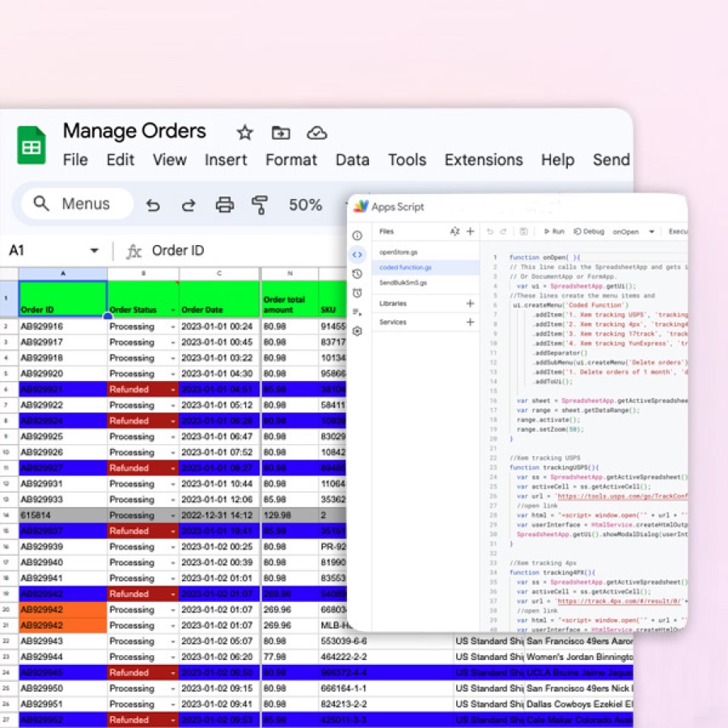
Task: Click order date 2023-01-02 05:07
Action: (219, 641)
